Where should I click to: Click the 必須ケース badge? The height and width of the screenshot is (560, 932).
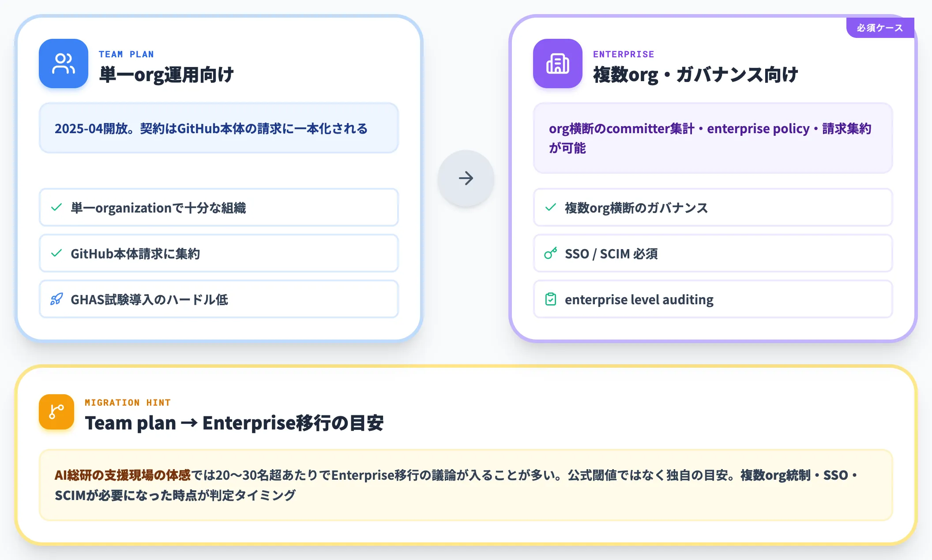pyautogui.click(x=880, y=28)
